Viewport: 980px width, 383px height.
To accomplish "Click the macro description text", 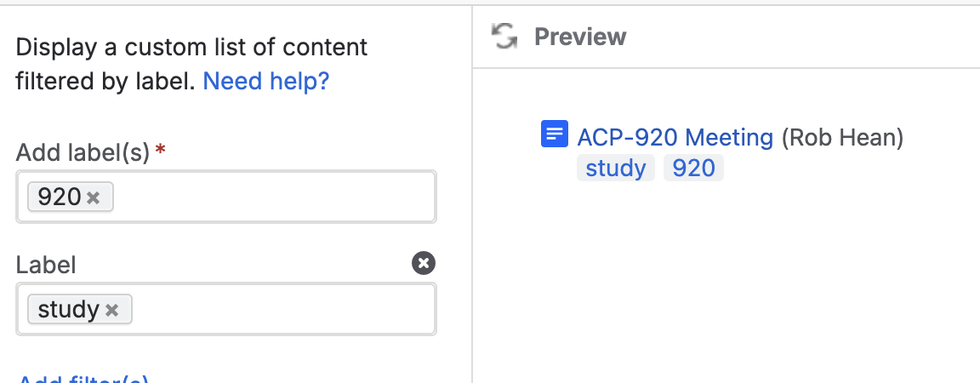I will click(x=191, y=48).
